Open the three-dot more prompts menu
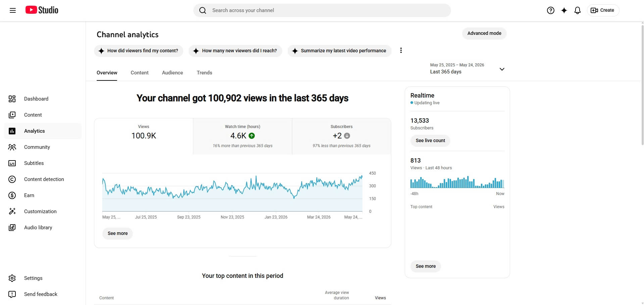Viewport: 644px width, 305px height. pos(401,51)
